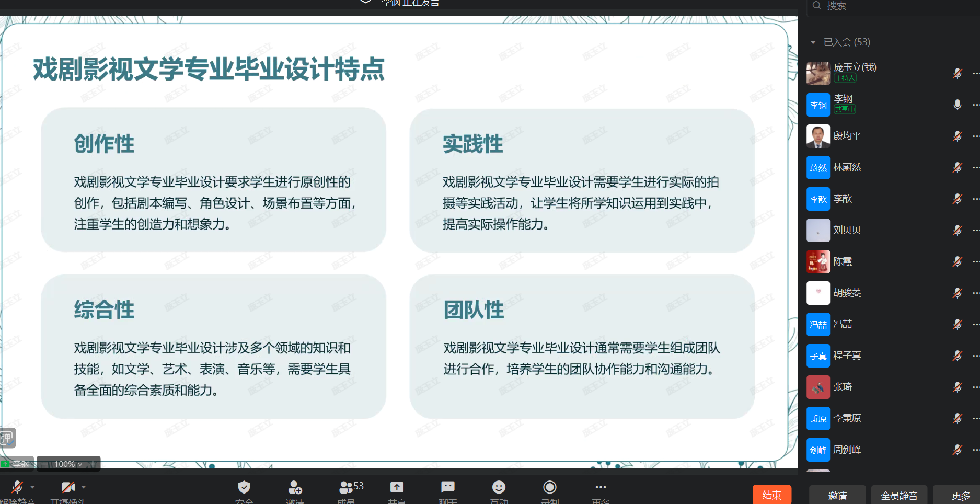Open more options dots for 林蔚然
Screen dimensions: 980x504
click(976, 167)
